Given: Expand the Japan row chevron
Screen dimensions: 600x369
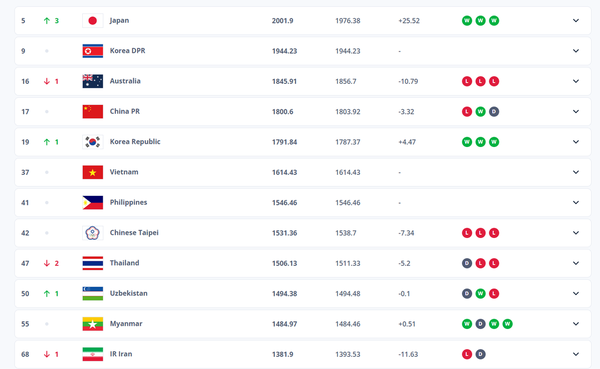Looking at the screenshot, I should tap(576, 21).
